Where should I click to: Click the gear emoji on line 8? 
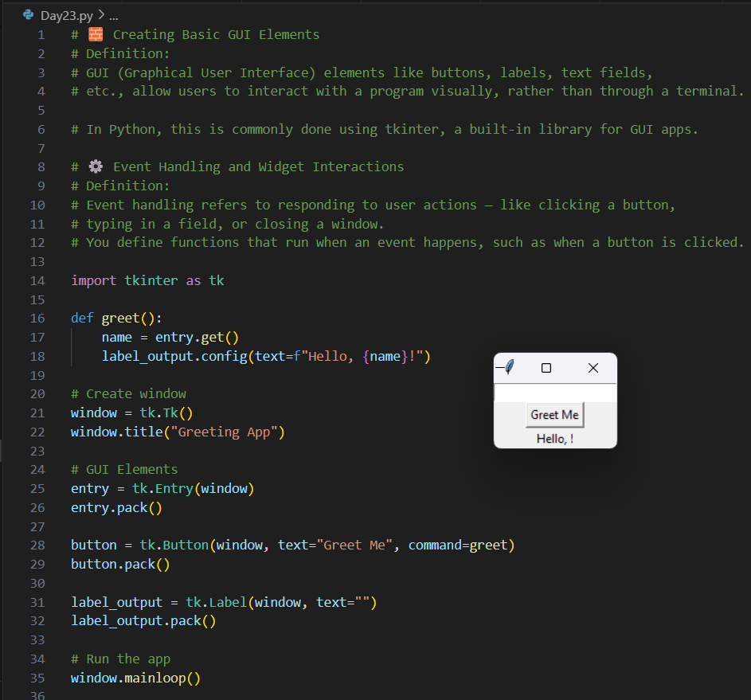coord(96,166)
